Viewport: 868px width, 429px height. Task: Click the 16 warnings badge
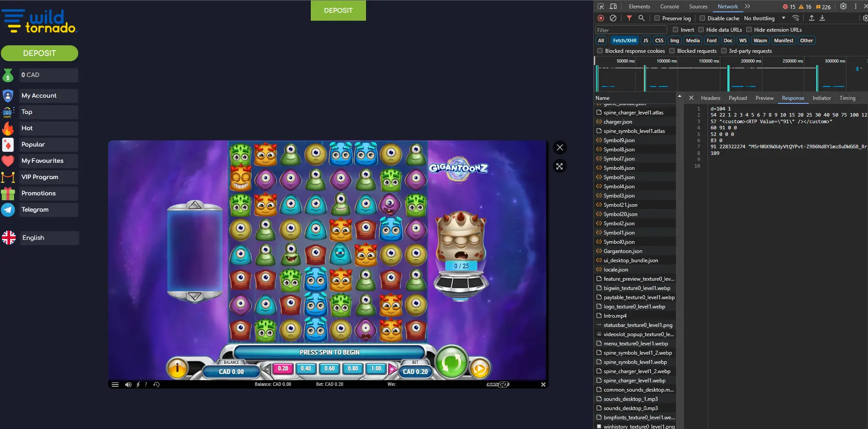tap(805, 7)
